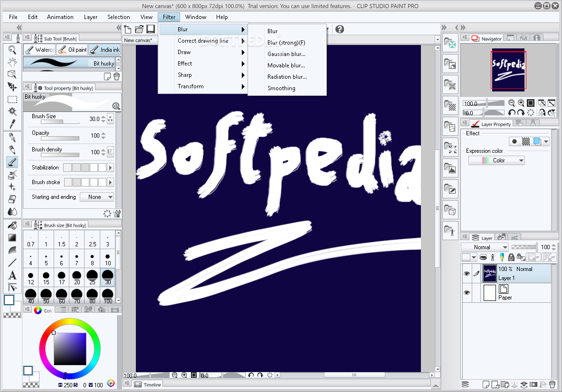Select the Oil paint sub tool
The height and width of the screenshot is (392, 562).
72,50
